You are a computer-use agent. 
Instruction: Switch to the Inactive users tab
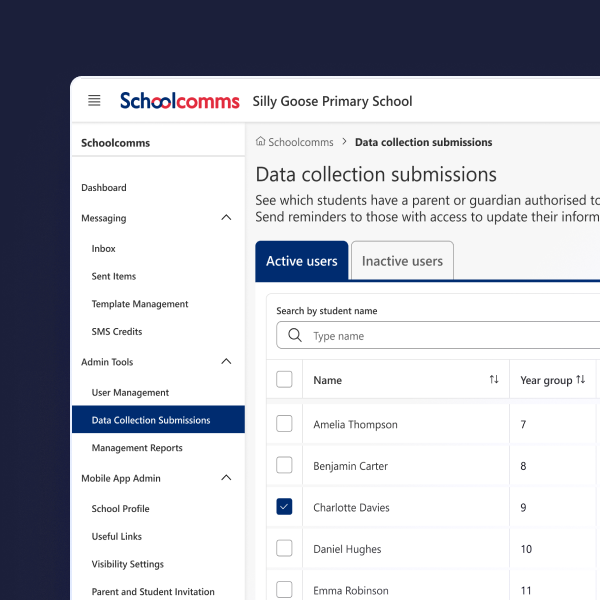[x=402, y=261]
